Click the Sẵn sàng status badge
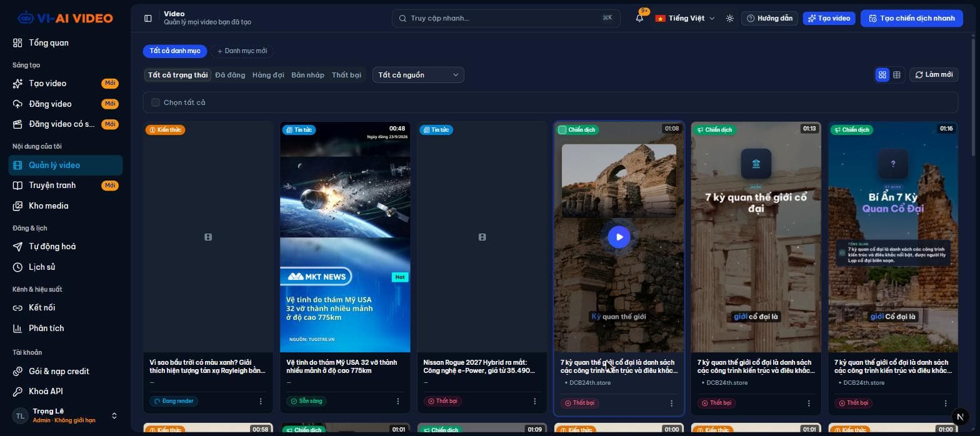 click(307, 401)
